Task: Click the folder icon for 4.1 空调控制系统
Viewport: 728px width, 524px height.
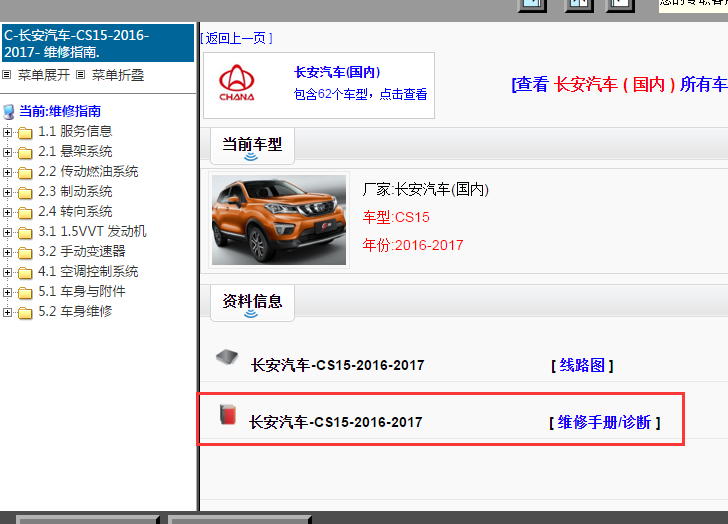Action: point(25,273)
